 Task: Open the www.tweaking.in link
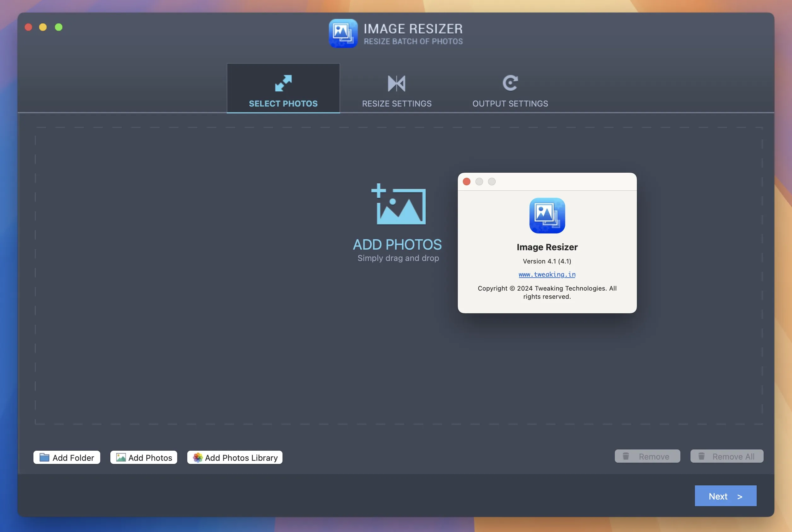click(x=547, y=275)
